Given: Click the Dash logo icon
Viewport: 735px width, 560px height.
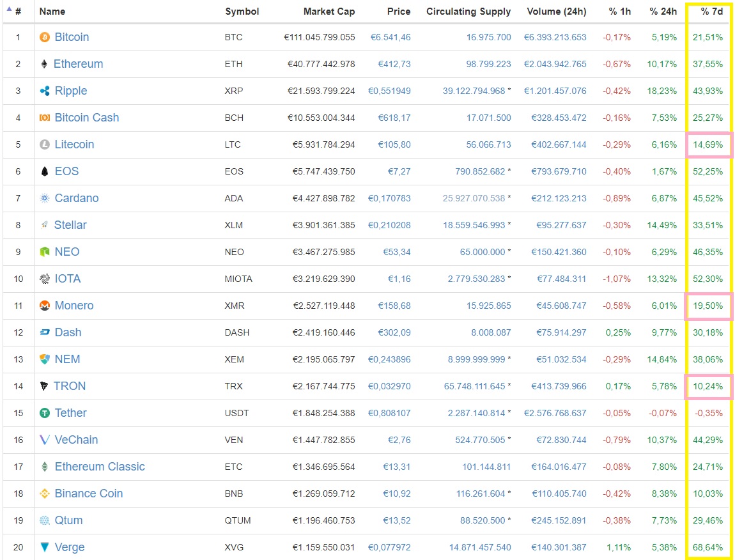Looking at the screenshot, I should coord(45,332).
